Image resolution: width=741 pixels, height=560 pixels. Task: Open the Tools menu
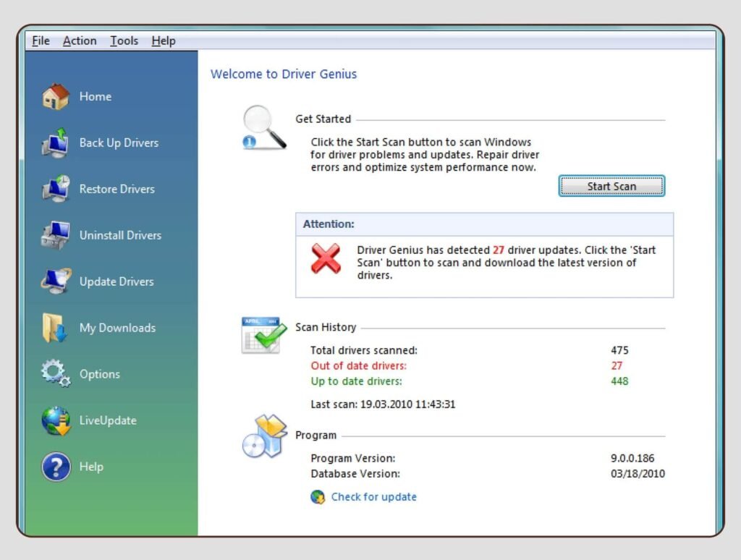(x=124, y=41)
